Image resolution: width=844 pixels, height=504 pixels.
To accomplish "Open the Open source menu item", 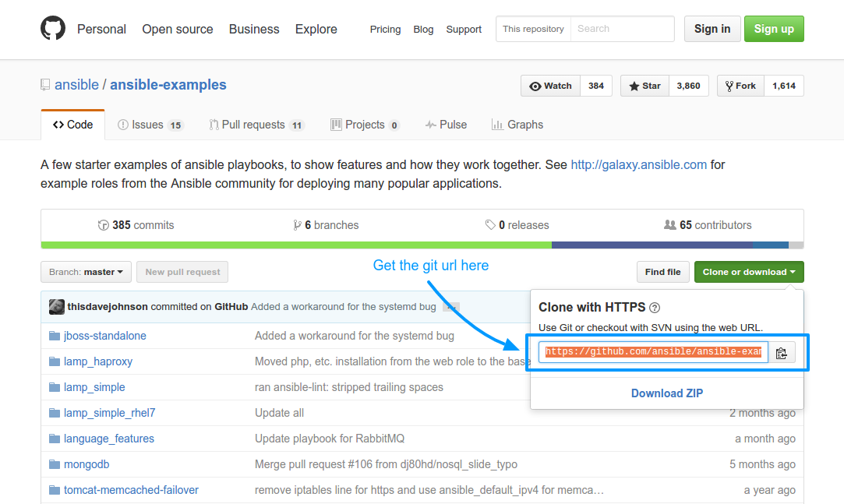I will coord(178,29).
